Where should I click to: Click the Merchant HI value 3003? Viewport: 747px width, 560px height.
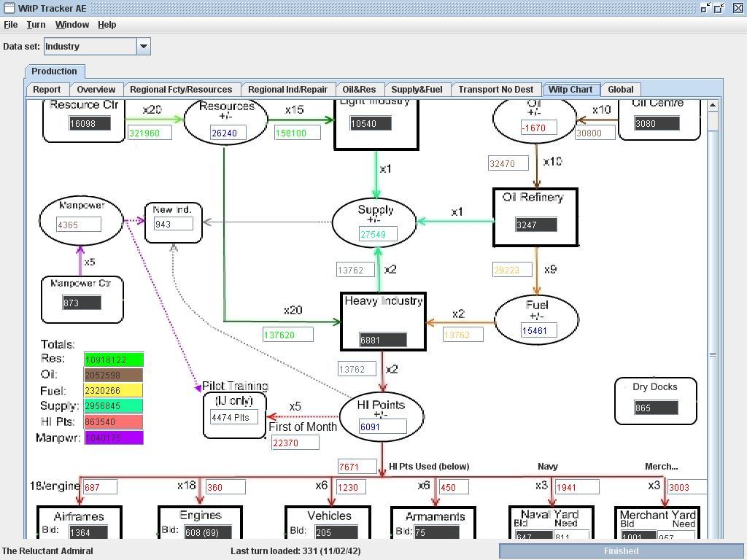(x=686, y=486)
